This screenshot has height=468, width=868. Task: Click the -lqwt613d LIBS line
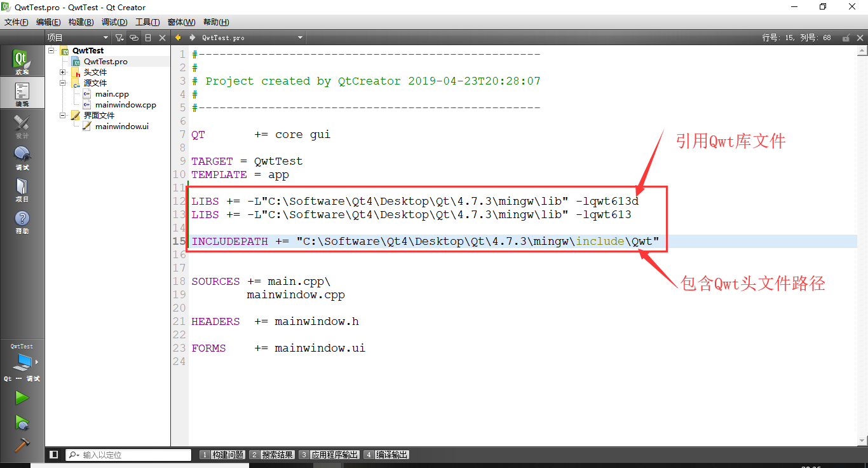(x=415, y=202)
